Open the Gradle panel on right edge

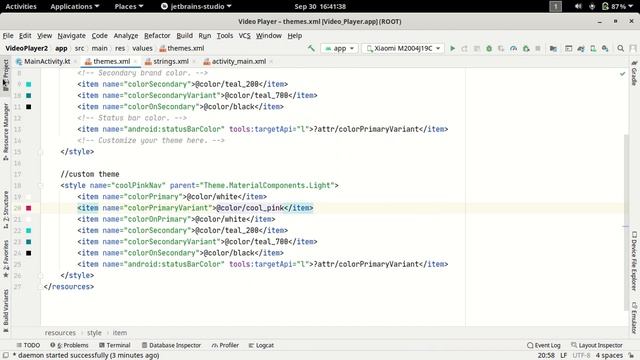[x=634, y=73]
